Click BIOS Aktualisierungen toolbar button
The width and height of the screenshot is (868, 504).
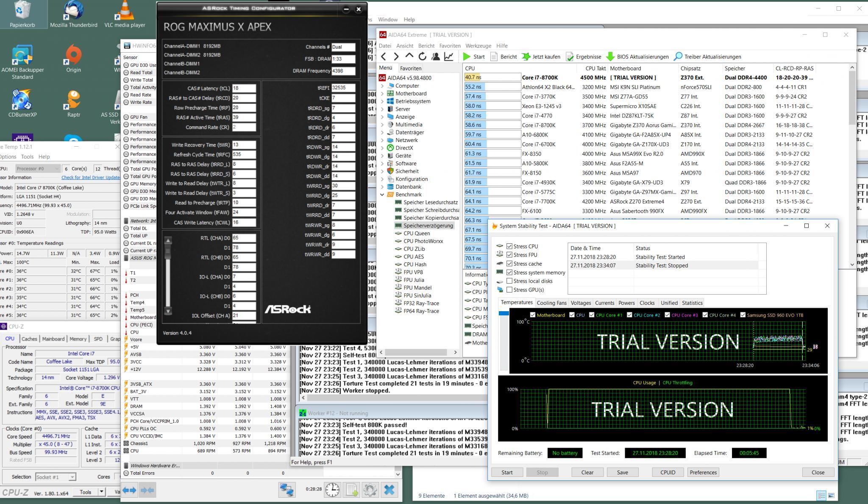pos(637,56)
